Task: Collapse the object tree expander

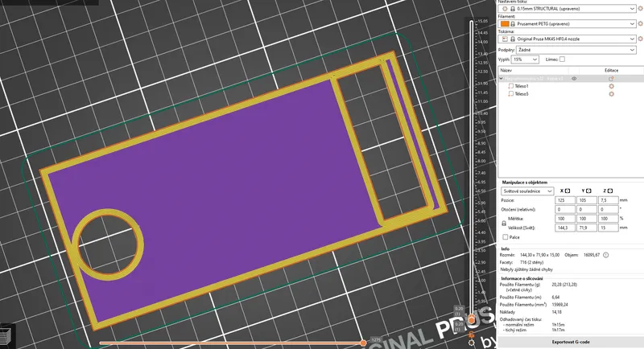Action: (502, 78)
